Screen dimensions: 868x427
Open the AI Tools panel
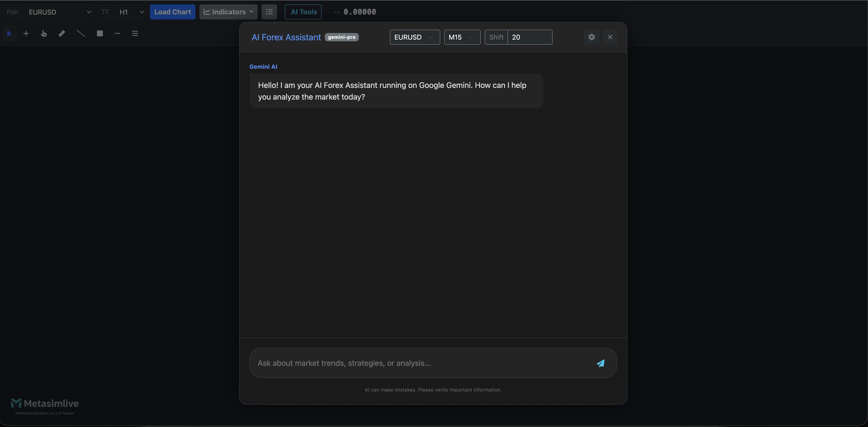pos(303,12)
